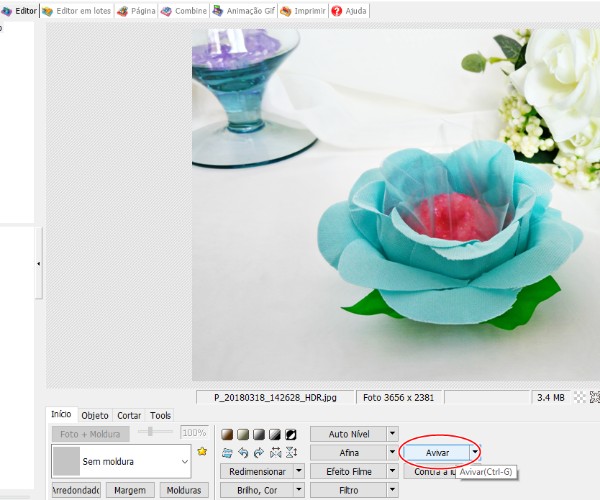Open the Objeto tab
Screen dimensions: 600x500
coord(95,416)
